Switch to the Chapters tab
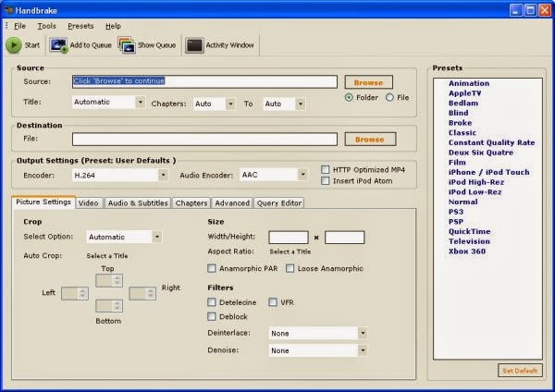This screenshot has height=392, width=555. 191,203
